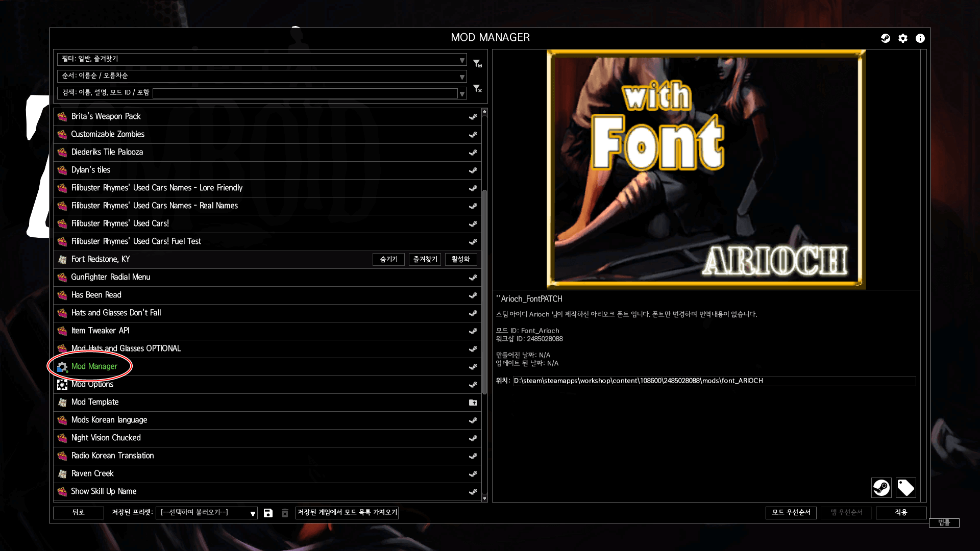Toggle 숨기기 hide for Fort Redstone, KY

[388, 259]
